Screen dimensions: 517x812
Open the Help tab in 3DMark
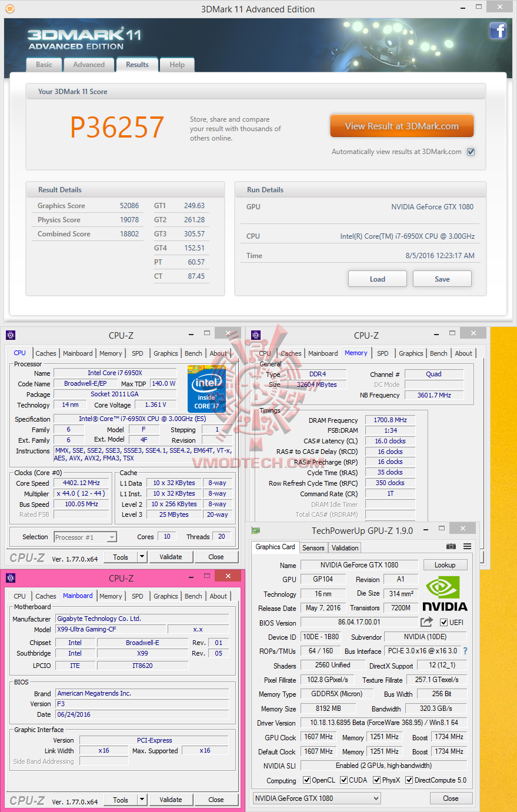point(177,65)
